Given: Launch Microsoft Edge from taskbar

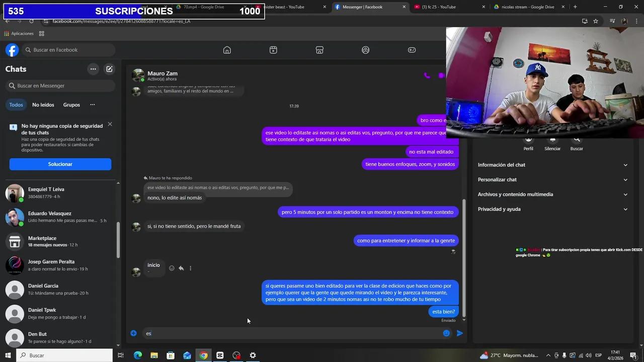Looking at the screenshot, I should pos(137,355).
